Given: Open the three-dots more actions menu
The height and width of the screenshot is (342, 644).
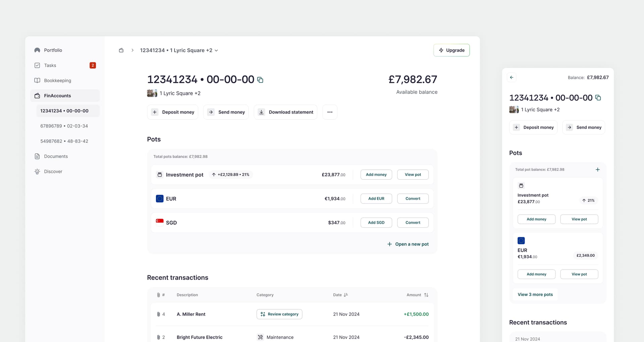Looking at the screenshot, I should click(330, 112).
